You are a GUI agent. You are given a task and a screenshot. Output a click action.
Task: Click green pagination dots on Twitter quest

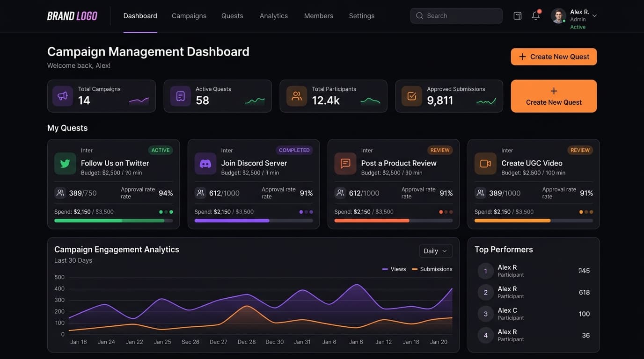[166, 212]
